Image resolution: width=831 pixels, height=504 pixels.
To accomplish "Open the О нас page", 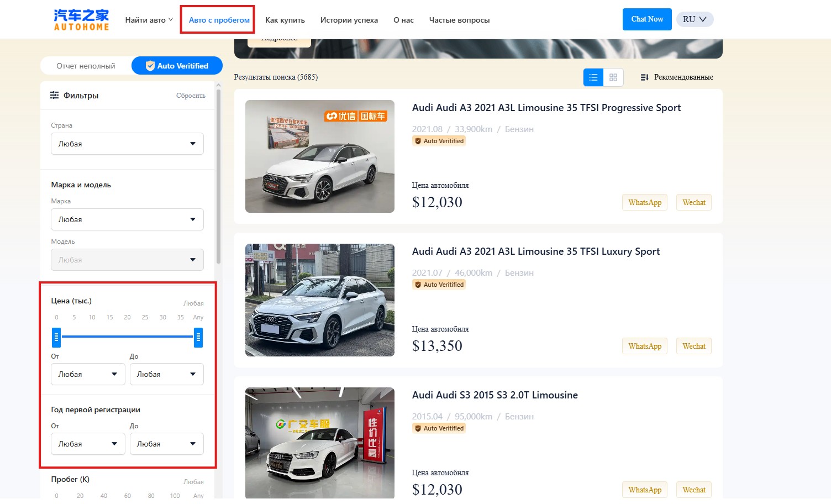I will [403, 20].
